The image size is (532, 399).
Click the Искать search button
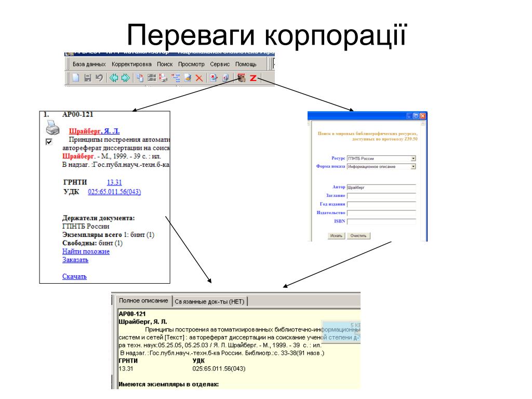(336, 236)
